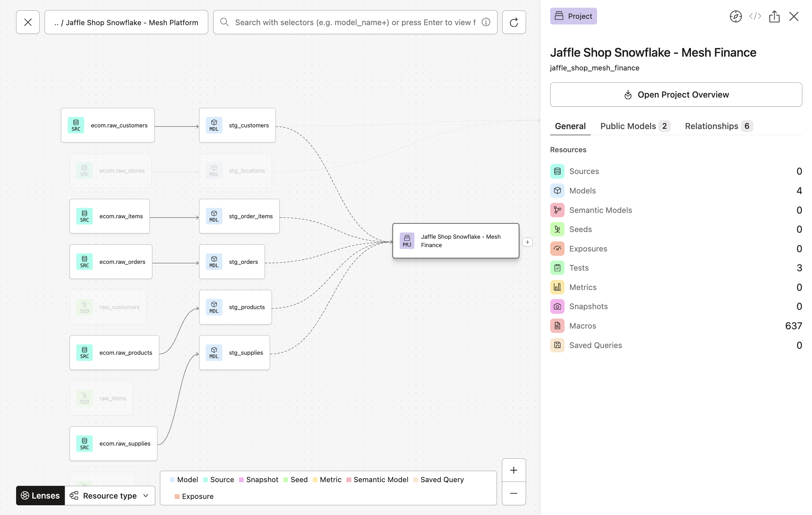This screenshot has width=812, height=515.
Task: Click the magnifier search icon
Action: pyautogui.click(x=224, y=22)
